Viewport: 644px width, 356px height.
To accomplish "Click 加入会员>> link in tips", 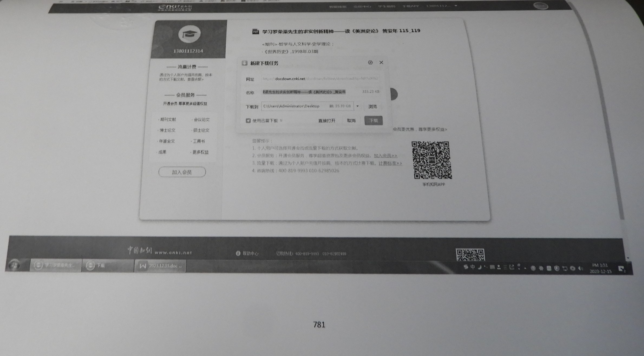I will [x=385, y=156].
